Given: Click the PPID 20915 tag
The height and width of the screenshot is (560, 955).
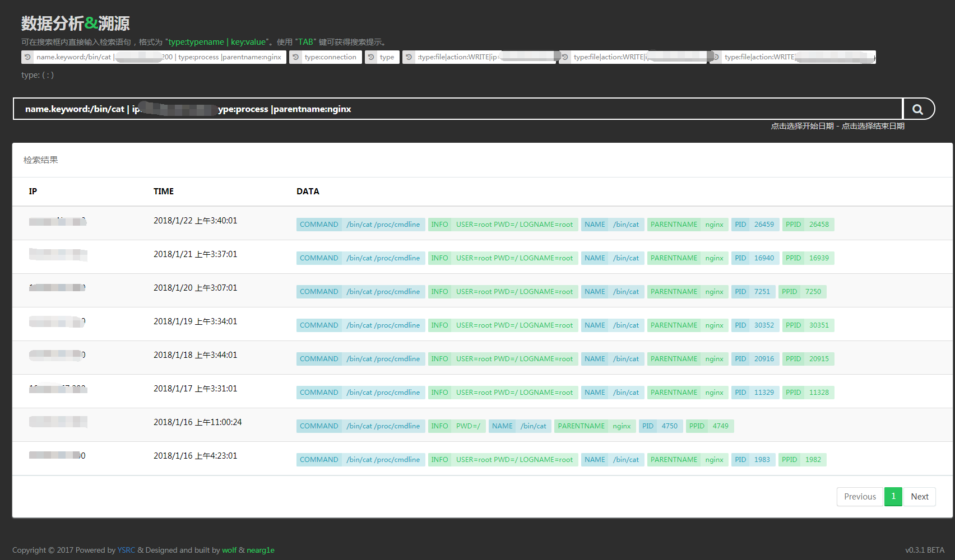Looking at the screenshot, I should [x=808, y=359].
